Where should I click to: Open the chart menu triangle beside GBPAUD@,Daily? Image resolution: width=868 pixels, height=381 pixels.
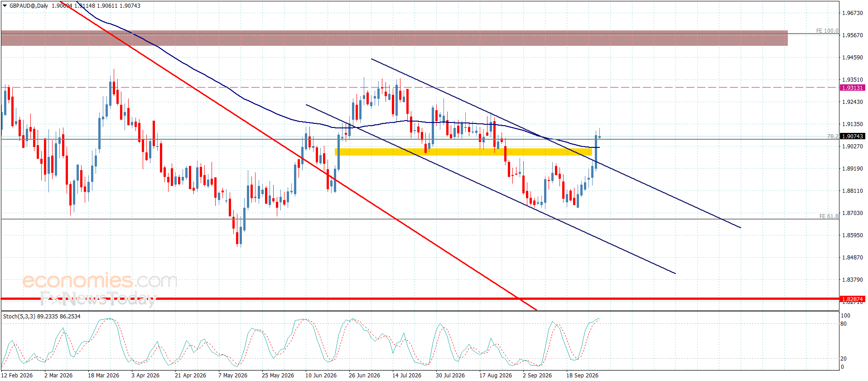5,6
